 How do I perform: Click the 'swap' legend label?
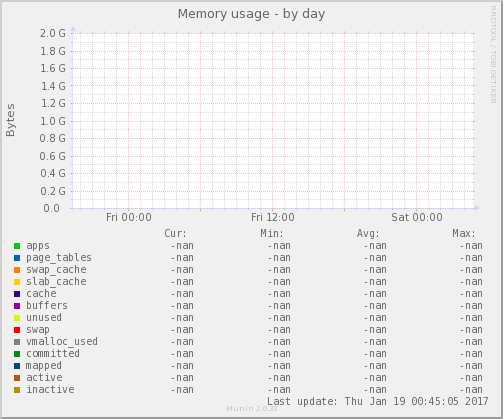click(38, 330)
